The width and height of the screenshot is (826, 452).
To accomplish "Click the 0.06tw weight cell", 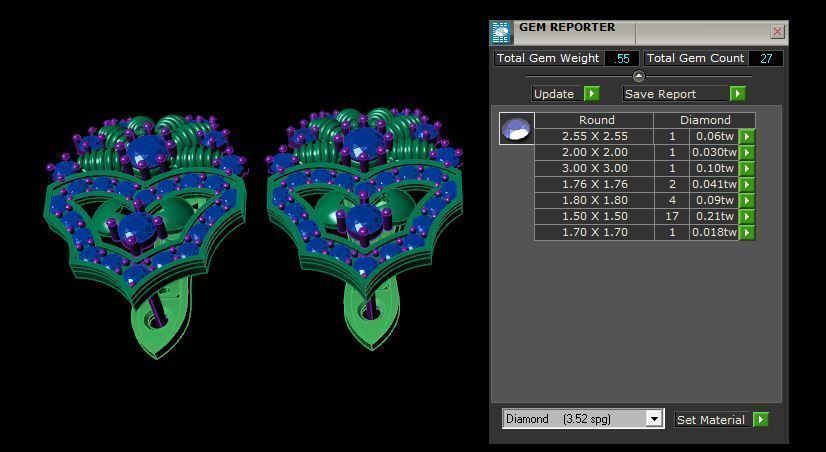I will pyautogui.click(x=714, y=136).
